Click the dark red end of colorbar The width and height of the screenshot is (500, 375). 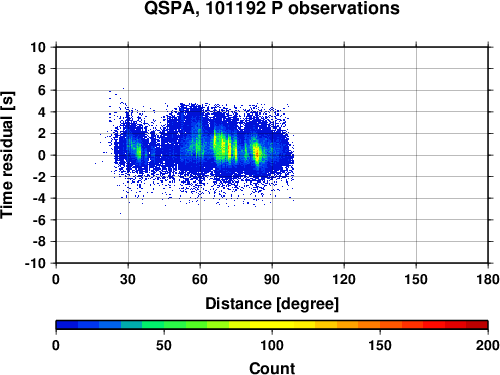click(x=477, y=325)
